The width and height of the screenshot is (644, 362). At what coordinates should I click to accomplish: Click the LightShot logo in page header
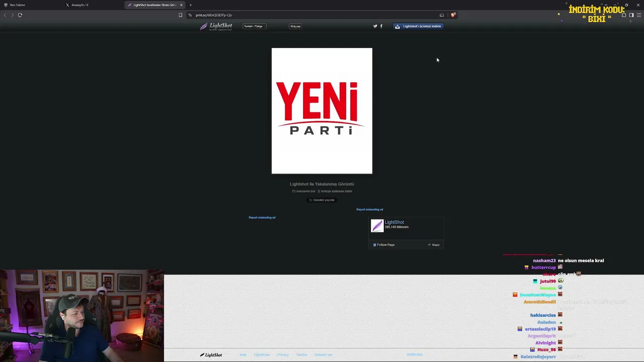click(x=216, y=26)
